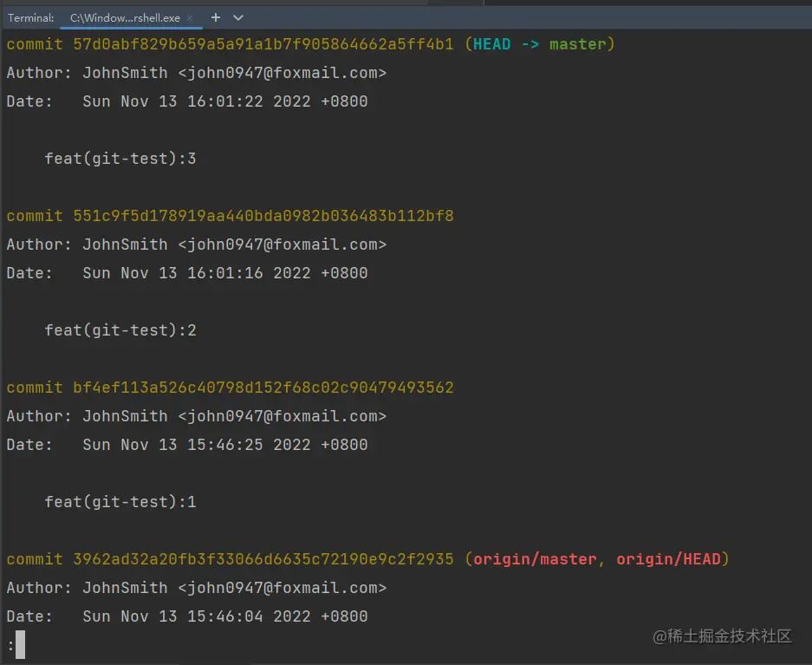Click commit hash bf4ef113a526c40798d152f68c02c90479493562
The image size is (812, 665).
[263, 388]
